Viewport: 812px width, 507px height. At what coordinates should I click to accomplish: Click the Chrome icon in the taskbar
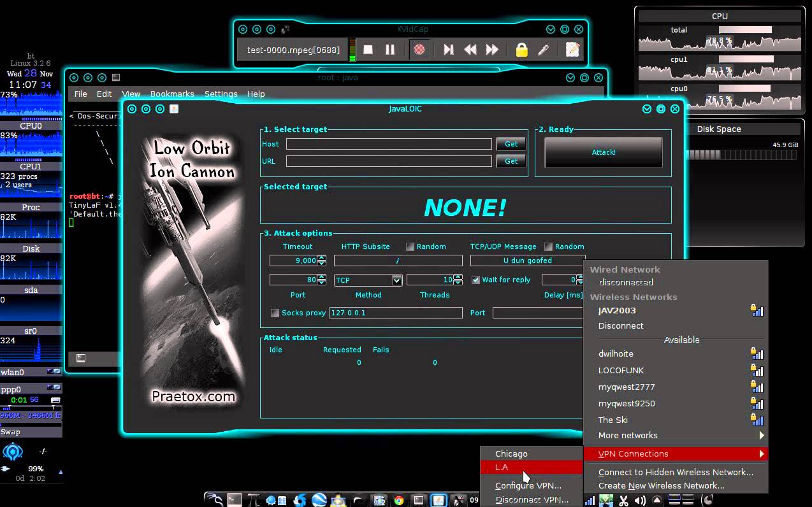(x=399, y=501)
